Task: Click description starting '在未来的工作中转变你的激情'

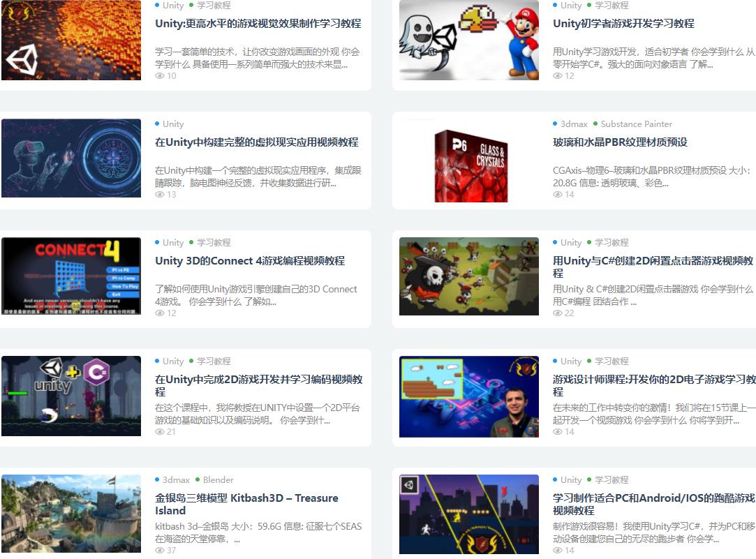Action: pyautogui.click(x=654, y=414)
